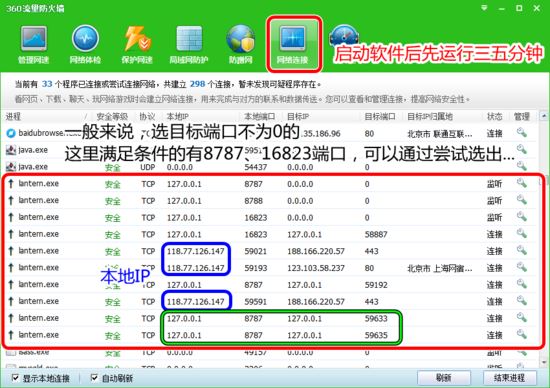Sort by the 状态 column header
The width and height of the screenshot is (550, 388).
pos(495,116)
